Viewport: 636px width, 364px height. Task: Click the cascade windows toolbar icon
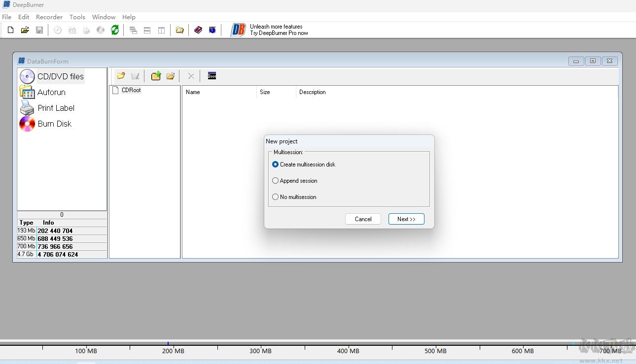pyautogui.click(x=133, y=30)
